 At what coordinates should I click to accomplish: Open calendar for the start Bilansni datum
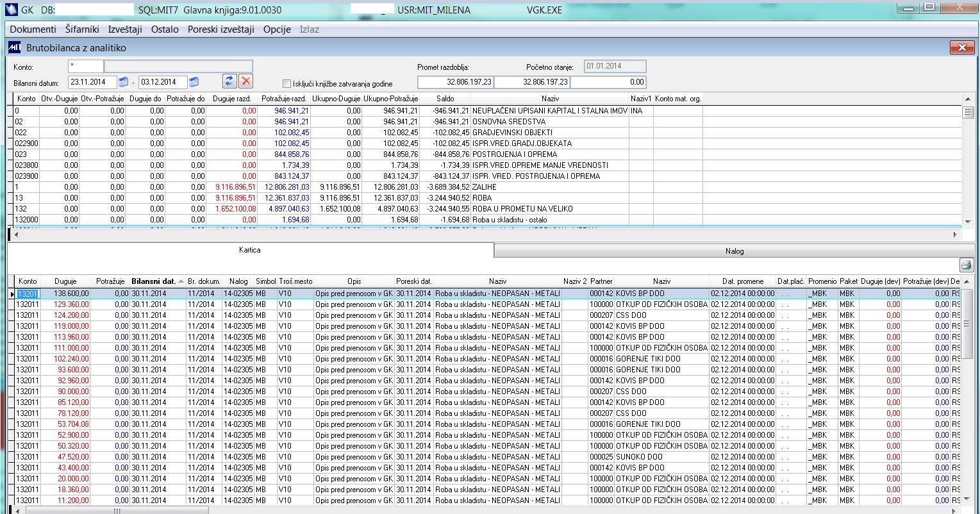click(124, 82)
